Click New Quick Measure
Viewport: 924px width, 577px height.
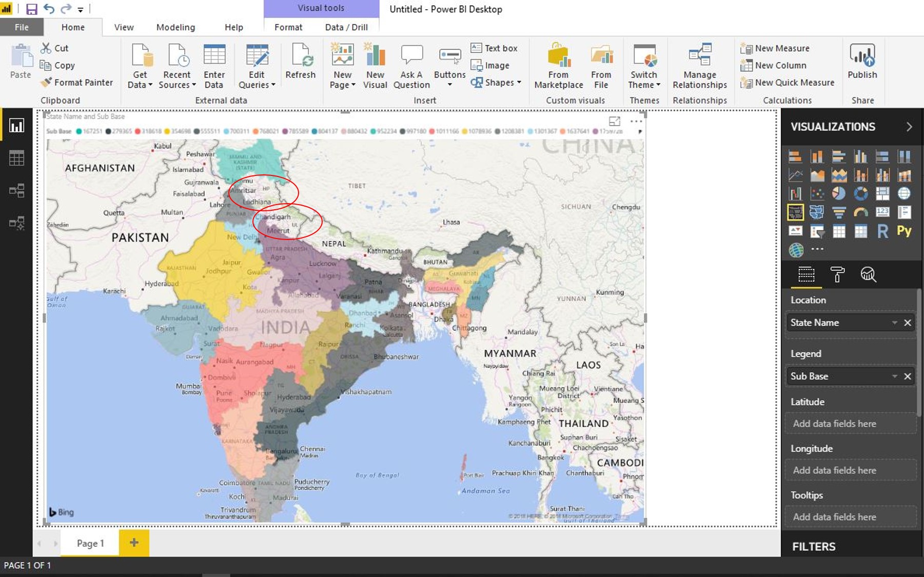tap(788, 83)
